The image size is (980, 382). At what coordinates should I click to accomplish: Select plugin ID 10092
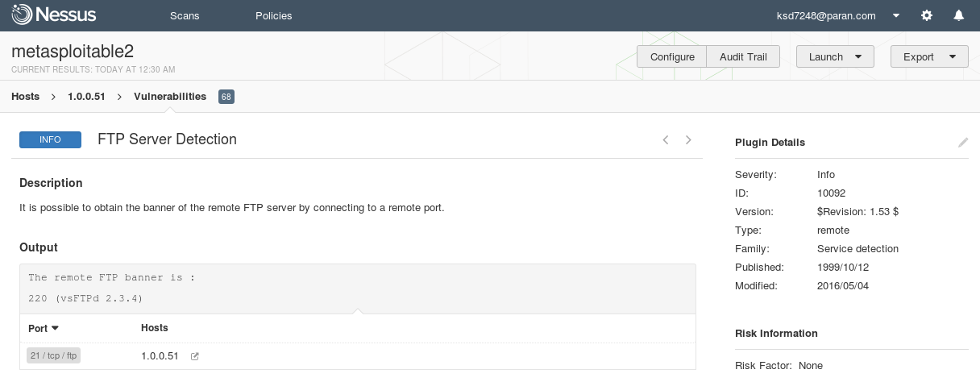pyautogui.click(x=831, y=193)
